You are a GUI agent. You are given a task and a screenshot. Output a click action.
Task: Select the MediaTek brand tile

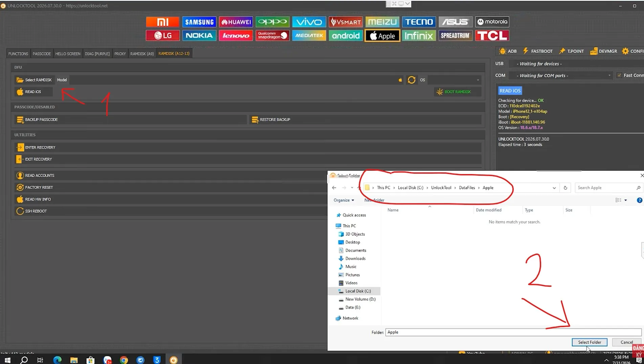309,36
